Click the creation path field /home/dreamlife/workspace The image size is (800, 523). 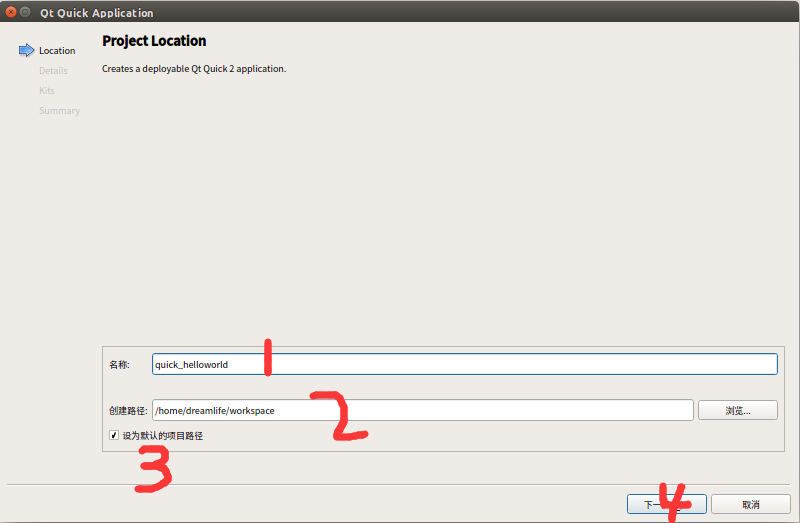pyautogui.click(x=422, y=410)
